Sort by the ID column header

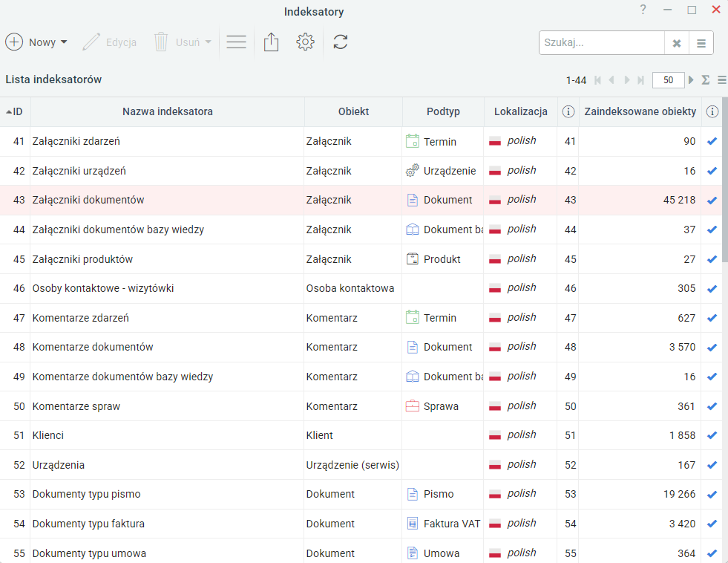(x=15, y=111)
